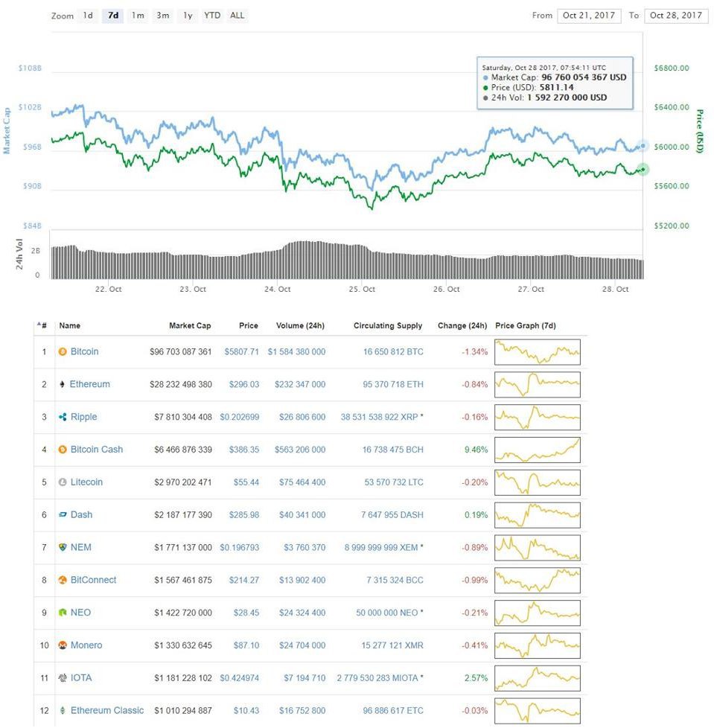Sort by Volume (24h) column header
The height and width of the screenshot is (728, 714).
[x=300, y=325]
